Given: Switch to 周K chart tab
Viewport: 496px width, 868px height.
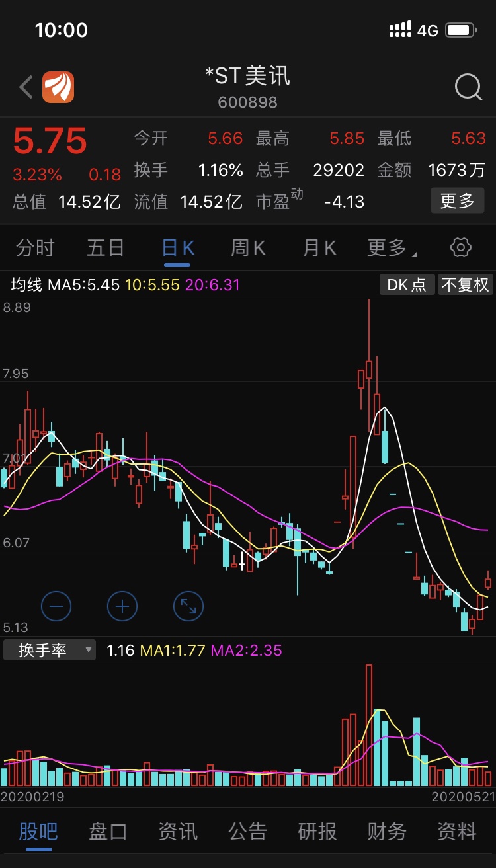Looking at the screenshot, I should (x=248, y=248).
